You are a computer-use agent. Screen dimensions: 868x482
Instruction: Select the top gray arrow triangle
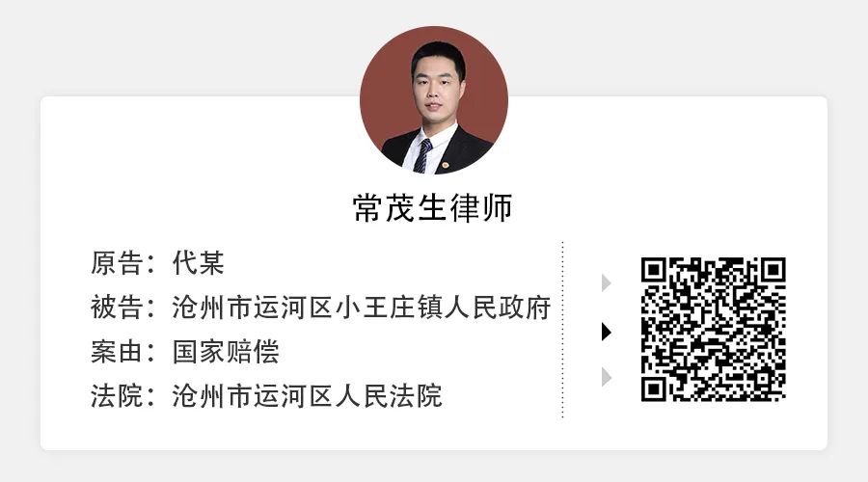(x=607, y=282)
